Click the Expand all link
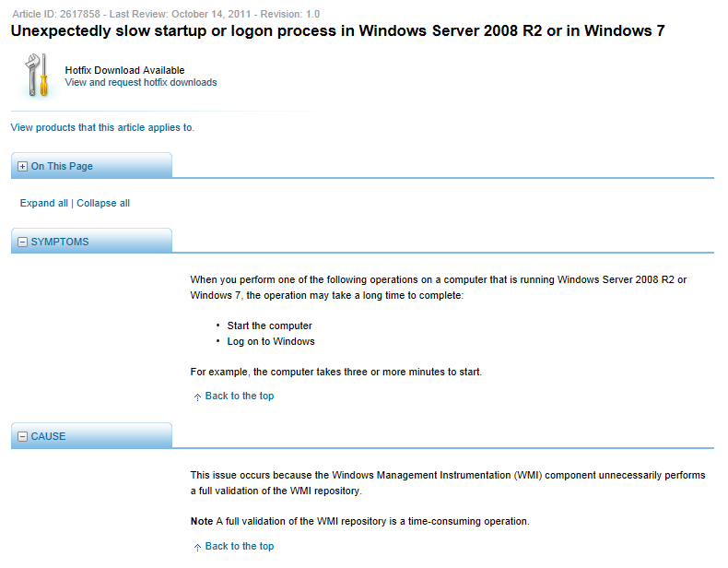 tap(43, 203)
